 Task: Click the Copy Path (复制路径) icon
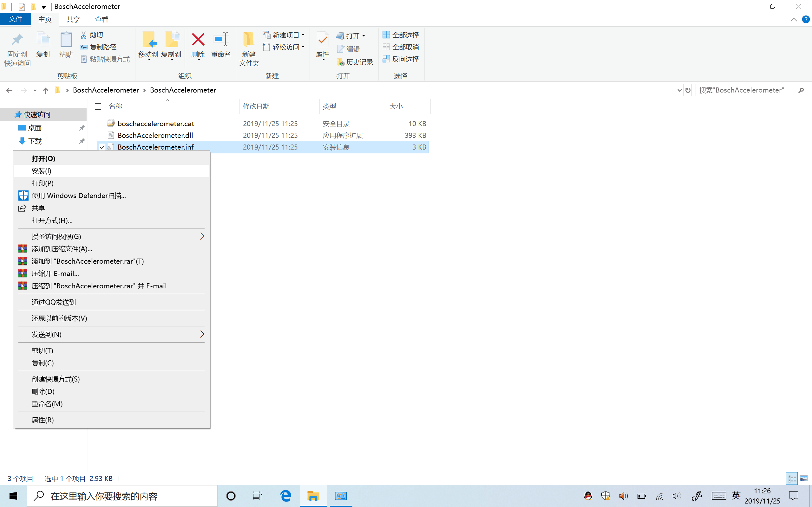point(83,47)
